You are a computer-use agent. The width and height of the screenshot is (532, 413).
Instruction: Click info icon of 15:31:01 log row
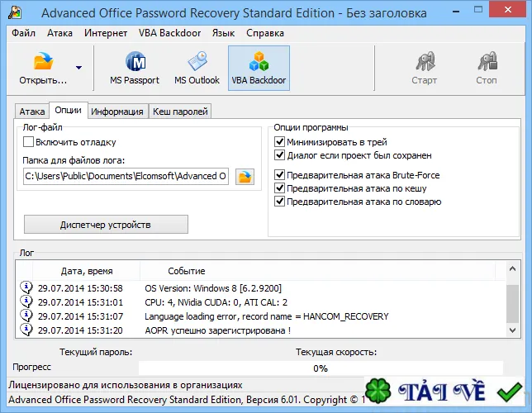click(x=26, y=301)
